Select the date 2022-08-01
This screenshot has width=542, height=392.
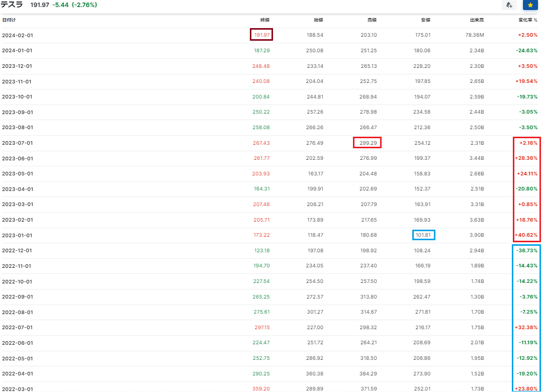tap(18, 313)
